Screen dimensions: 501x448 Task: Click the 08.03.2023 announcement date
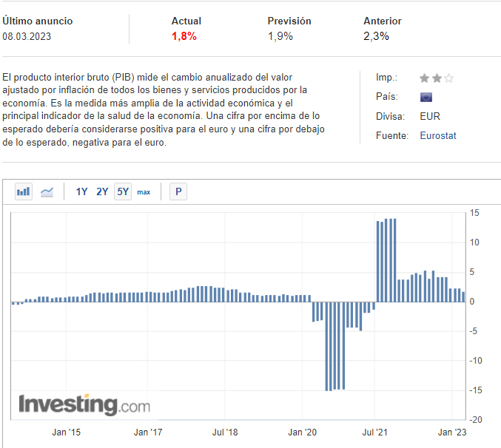27,35
